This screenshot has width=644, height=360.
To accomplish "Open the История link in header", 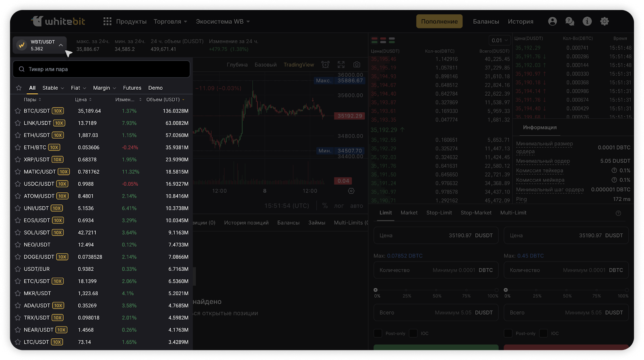I will 520,22.
